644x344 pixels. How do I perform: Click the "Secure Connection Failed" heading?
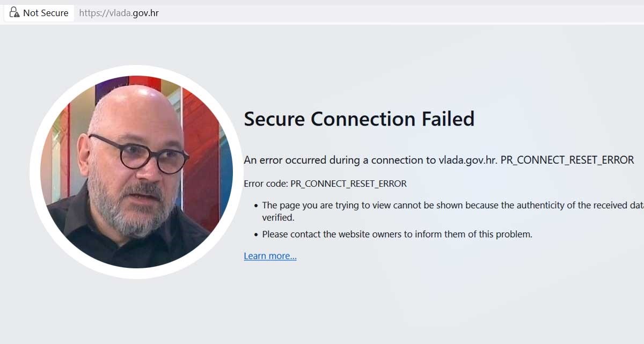(359, 119)
